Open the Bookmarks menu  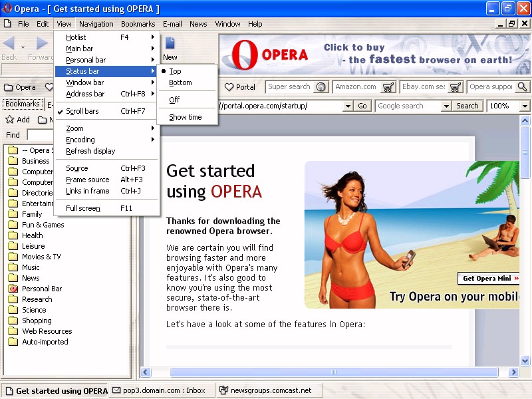point(138,24)
